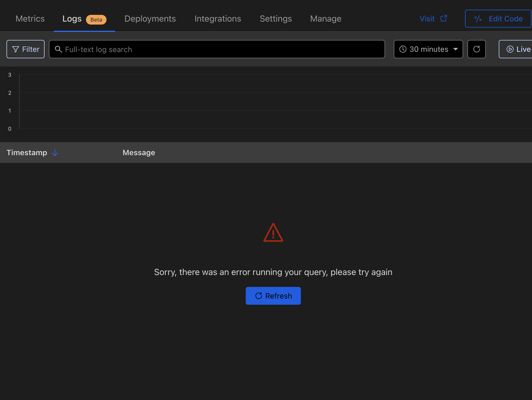
Task: Click the code icon in Edit Code button
Action: point(478,19)
